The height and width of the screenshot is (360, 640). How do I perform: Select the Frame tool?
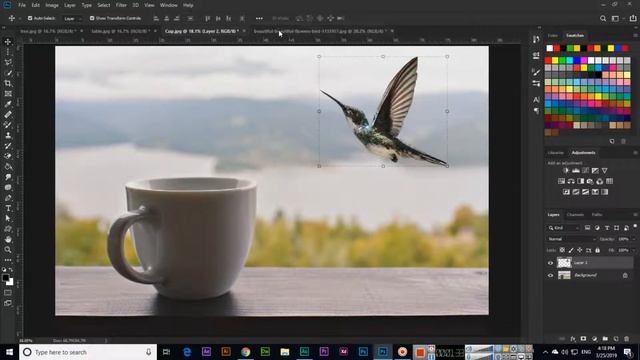(x=8, y=94)
